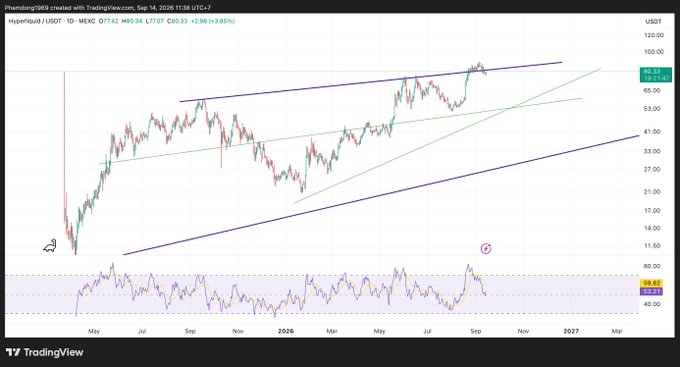Click the change value +2.98 (+3.85%)
680x367 pixels.
click(212, 21)
